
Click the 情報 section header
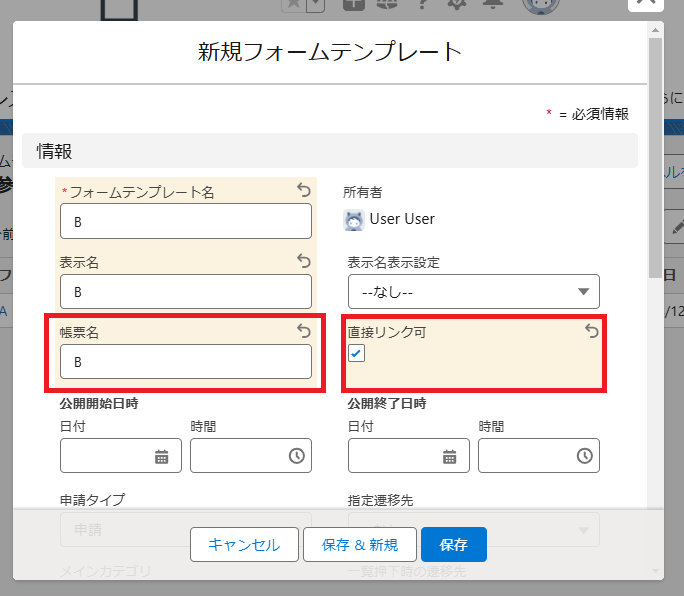tap(330, 151)
